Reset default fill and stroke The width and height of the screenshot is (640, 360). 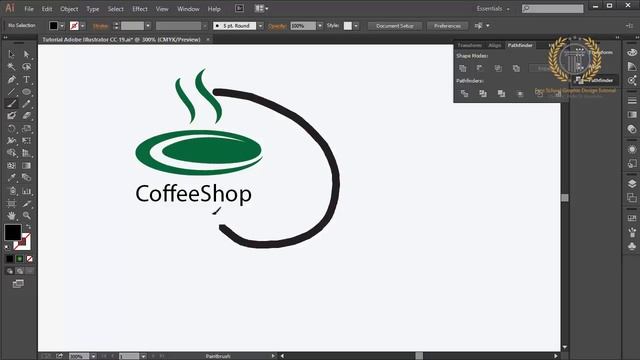pyautogui.click(x=7, y=247)
